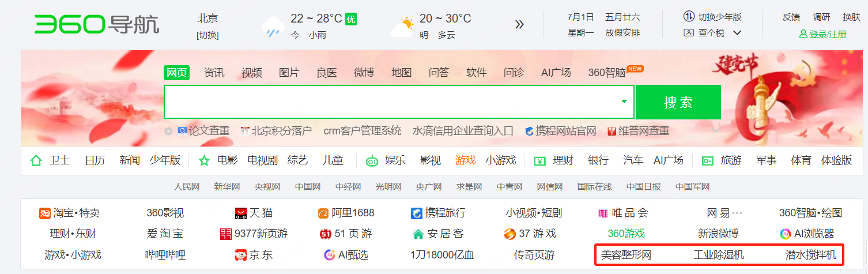Click the Ctrip icon beside 携程旅行
This screenshot has width=868, height=274.
click(x=416, y=213)
